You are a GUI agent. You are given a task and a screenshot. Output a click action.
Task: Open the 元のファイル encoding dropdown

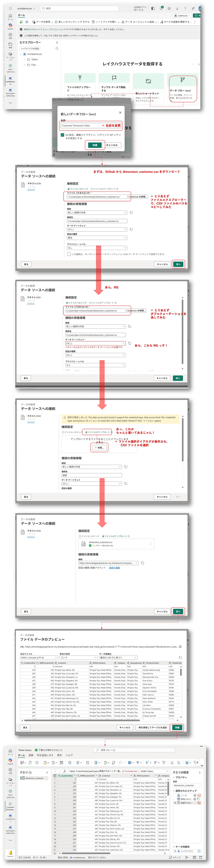click(x=39, y=658)
